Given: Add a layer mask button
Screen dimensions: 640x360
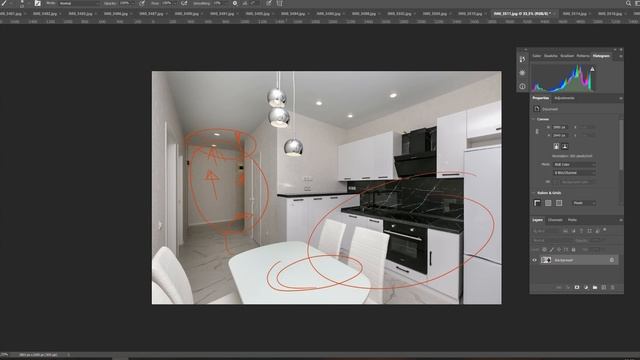Looking at the screenshot, I should 577,287.
